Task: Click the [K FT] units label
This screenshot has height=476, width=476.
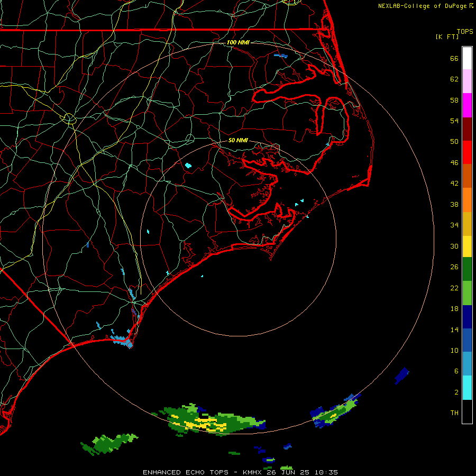Action: tap(447, 36)
